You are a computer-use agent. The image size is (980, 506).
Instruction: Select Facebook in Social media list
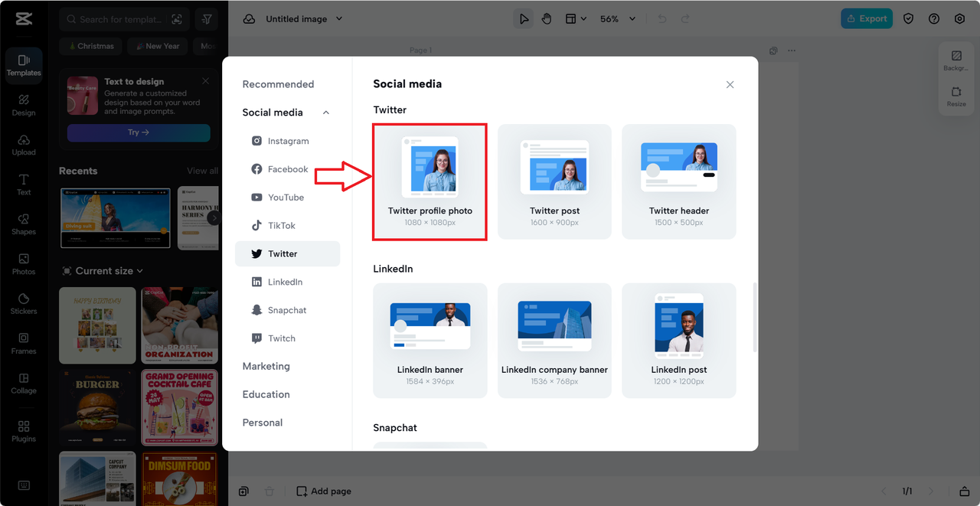pyautogui.click(x=288, y=169)
